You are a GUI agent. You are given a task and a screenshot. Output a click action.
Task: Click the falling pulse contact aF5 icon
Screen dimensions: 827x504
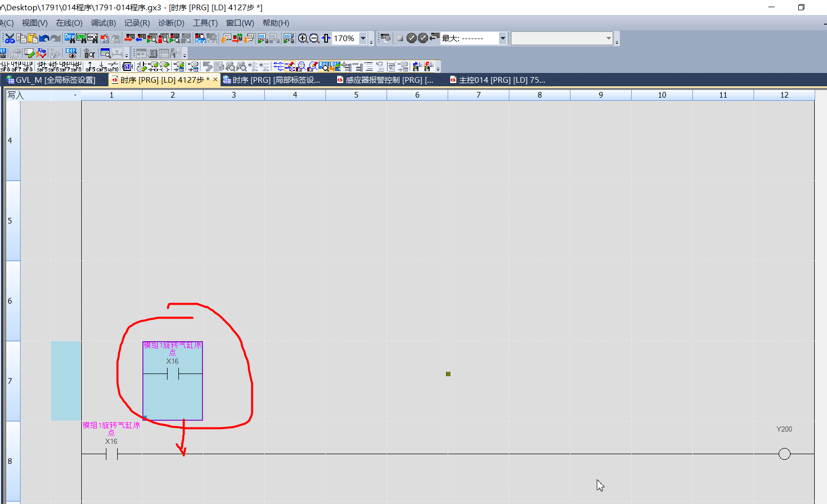click(x=90, y=66)
